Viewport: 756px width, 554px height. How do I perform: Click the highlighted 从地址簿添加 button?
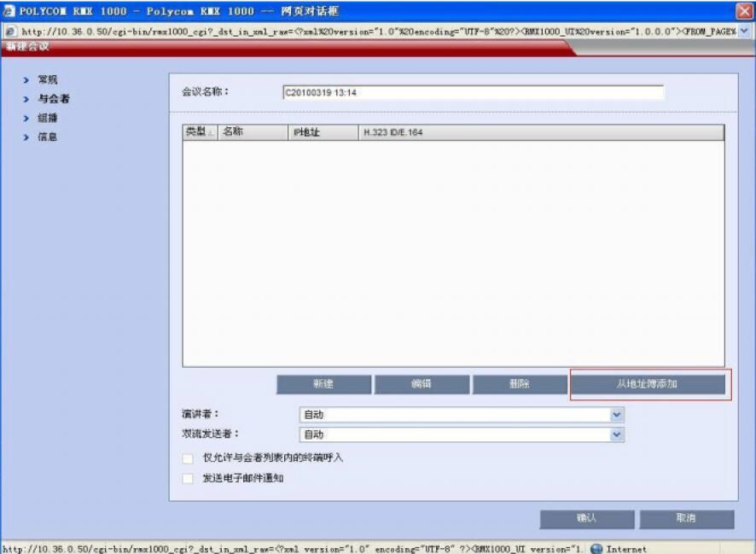(648, 384)
